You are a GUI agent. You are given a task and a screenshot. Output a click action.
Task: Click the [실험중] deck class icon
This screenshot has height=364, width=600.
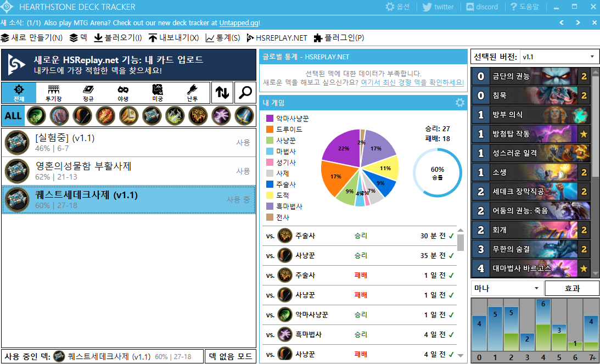click(17, 142)
